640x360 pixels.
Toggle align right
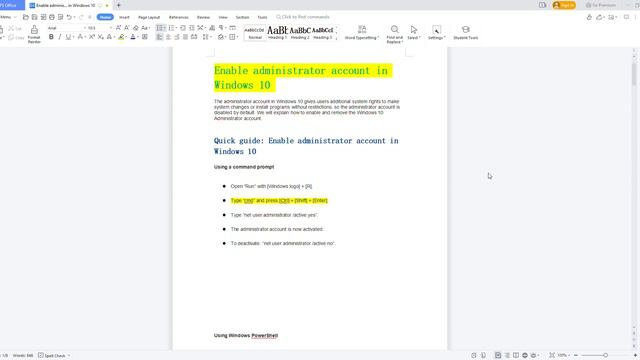(x=177, y=37)
